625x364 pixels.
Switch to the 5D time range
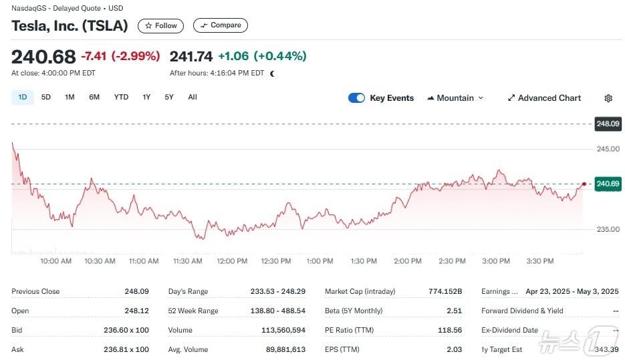tap(46, 98)
